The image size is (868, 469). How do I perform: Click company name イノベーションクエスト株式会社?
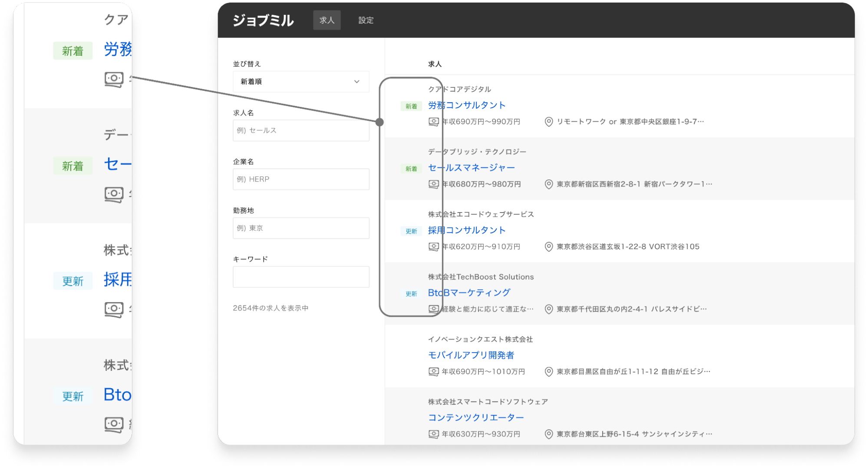(x=480, y=339)
